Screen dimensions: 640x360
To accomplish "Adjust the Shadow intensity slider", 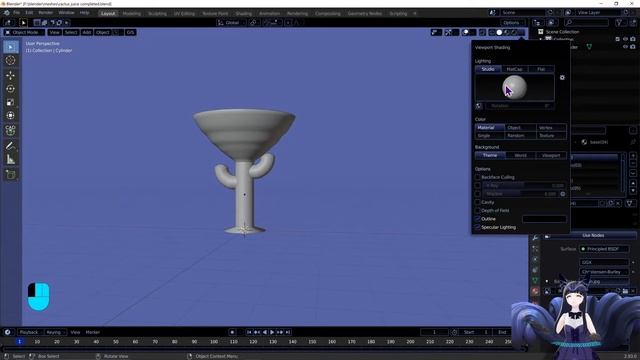I will point(520,194).
